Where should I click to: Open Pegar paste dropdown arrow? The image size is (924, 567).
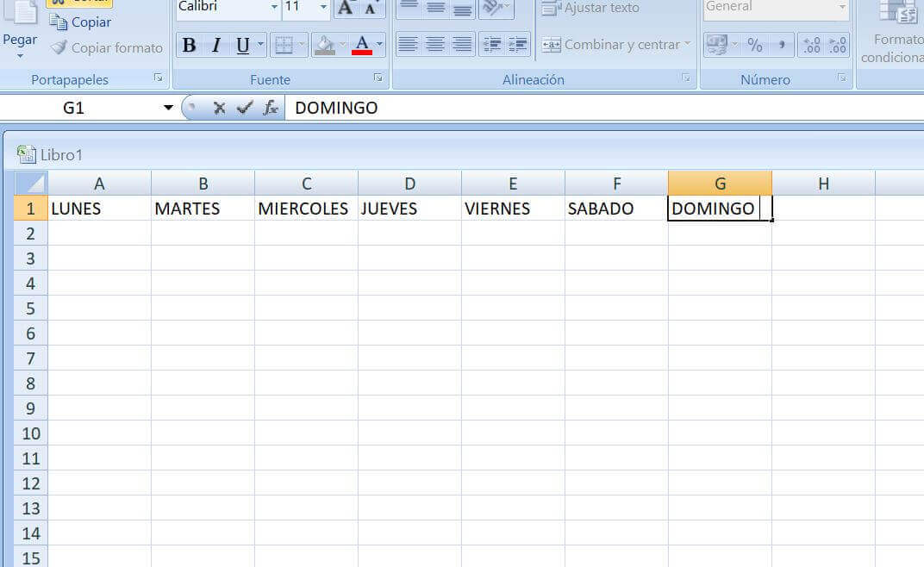(x=20, y=56)
